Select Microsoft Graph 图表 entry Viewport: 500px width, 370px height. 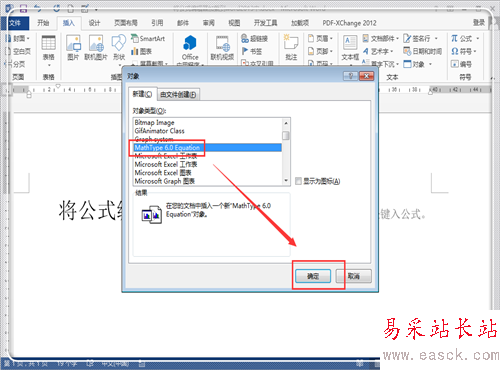pos(207,181)
